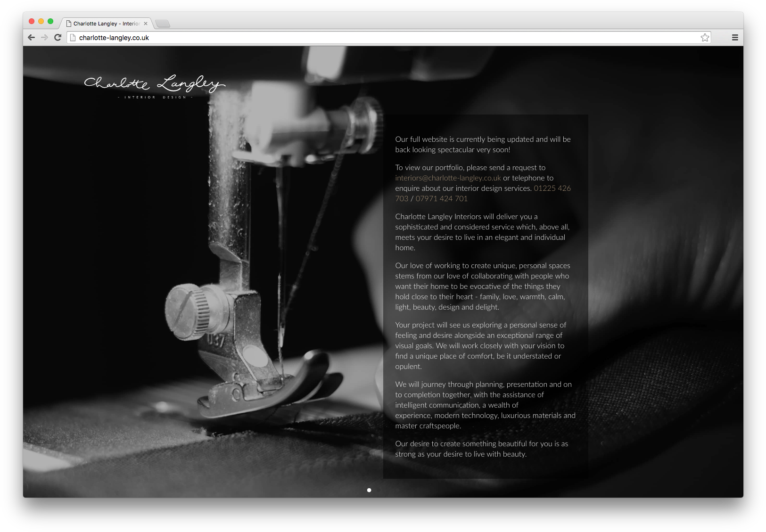Viewport: 766px width, 532px height.
Task: Open the Chrome hamburger menu
Action: (735, 38)
